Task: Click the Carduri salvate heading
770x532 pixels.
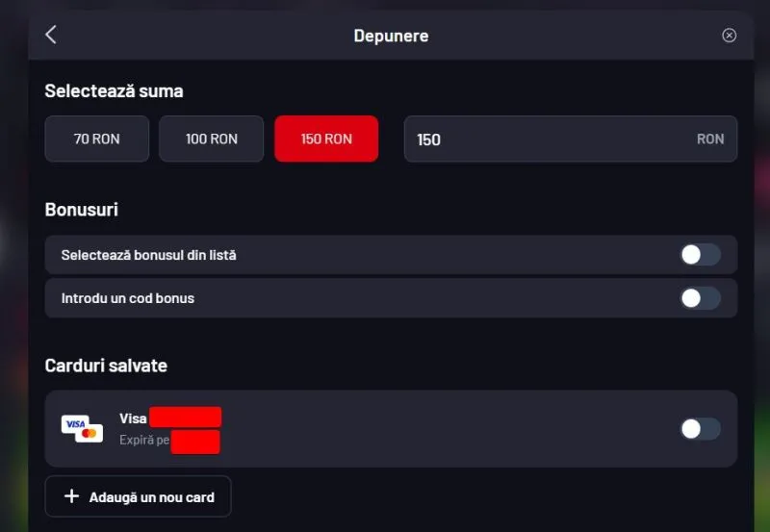Action: 106,366
